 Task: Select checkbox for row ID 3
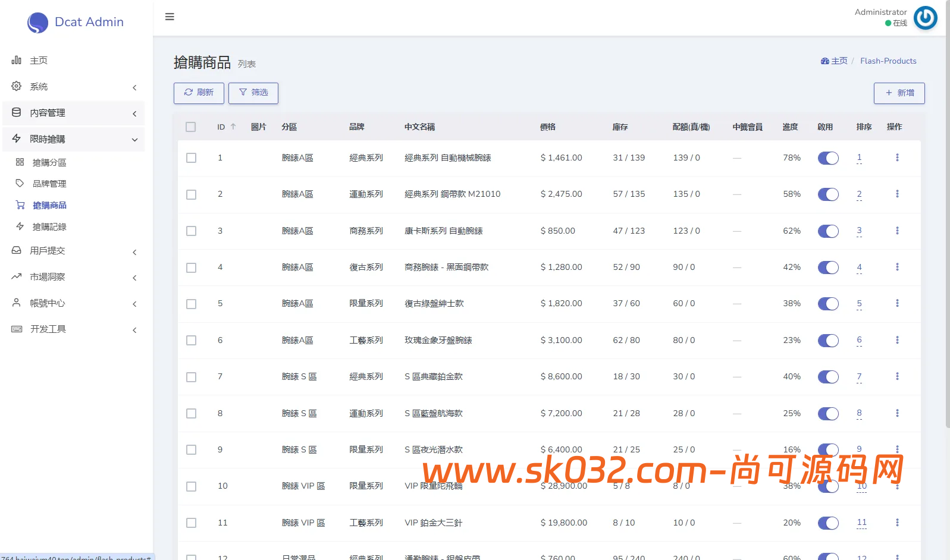point(191,231)
